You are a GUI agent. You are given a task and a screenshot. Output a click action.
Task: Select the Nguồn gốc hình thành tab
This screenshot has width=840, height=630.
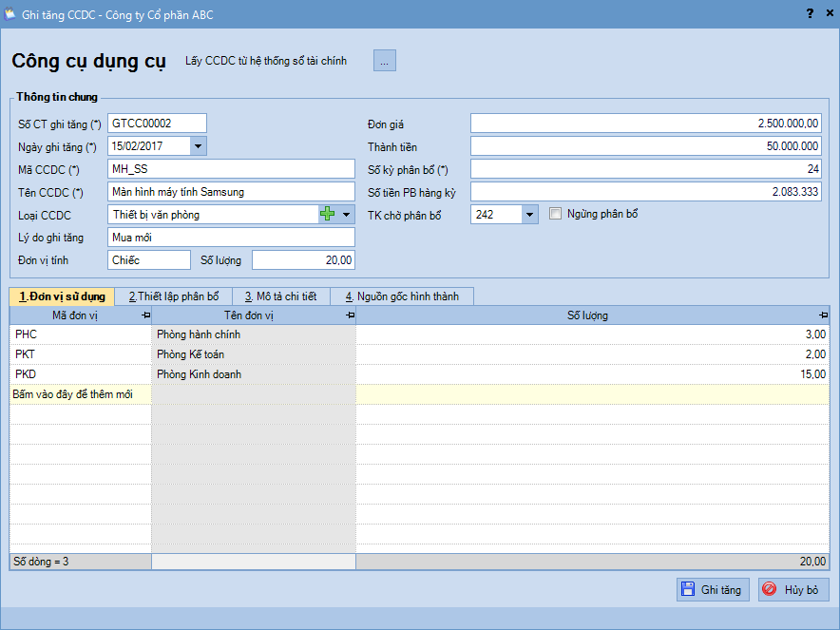click(402, 296)
